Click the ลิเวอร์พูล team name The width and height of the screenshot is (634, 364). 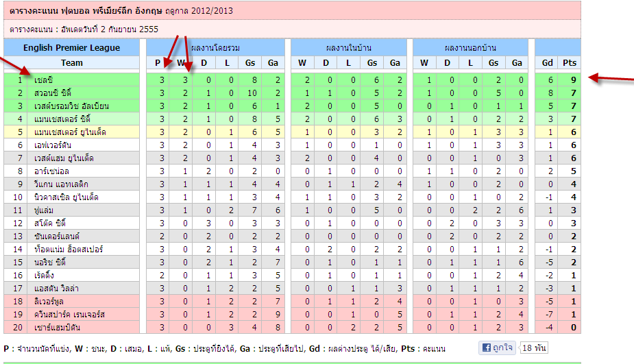[51, 302]
